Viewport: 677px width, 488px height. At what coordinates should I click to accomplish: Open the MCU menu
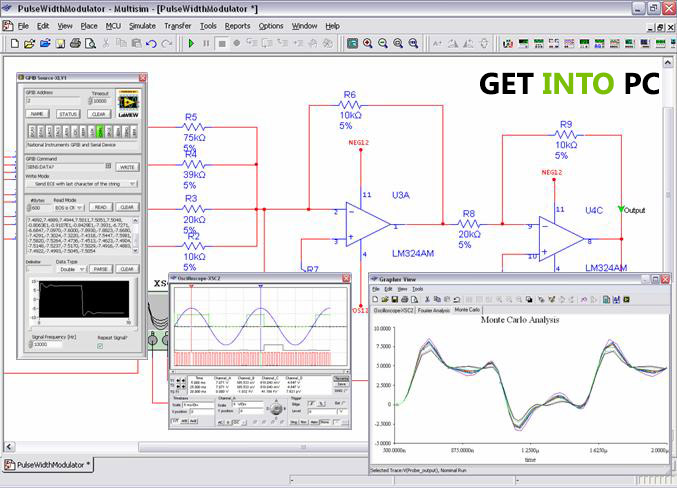click(113, 26)
